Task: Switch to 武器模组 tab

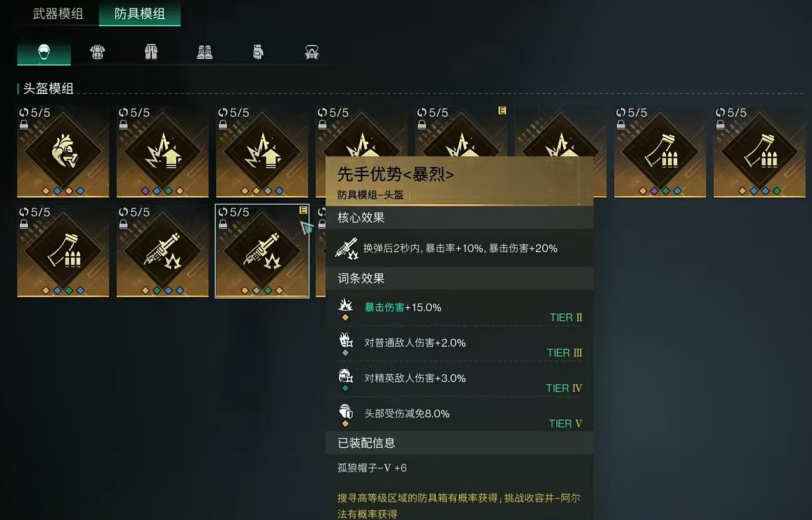Action: pyautogui.click(x=58, y=13)
